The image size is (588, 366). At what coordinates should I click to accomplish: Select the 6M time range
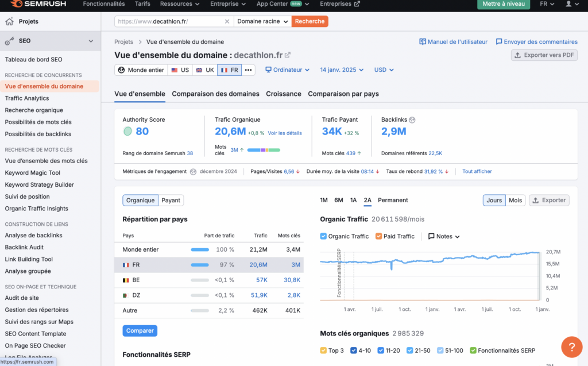(339, 200)
